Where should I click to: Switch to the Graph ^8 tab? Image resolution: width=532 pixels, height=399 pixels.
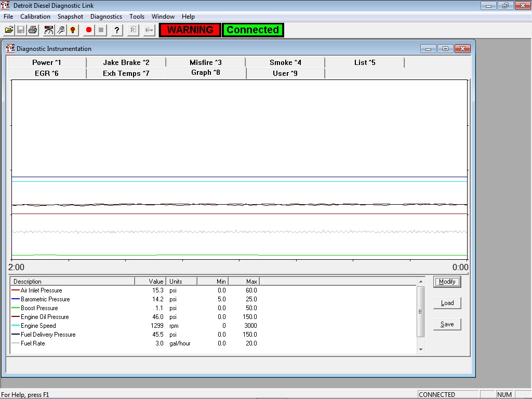[x=206, y=73]
